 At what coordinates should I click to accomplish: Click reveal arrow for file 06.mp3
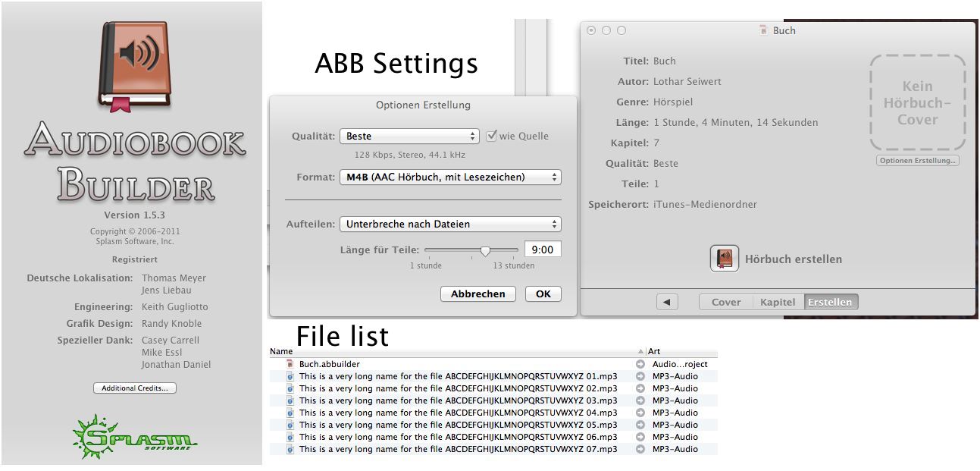[640, 437]
